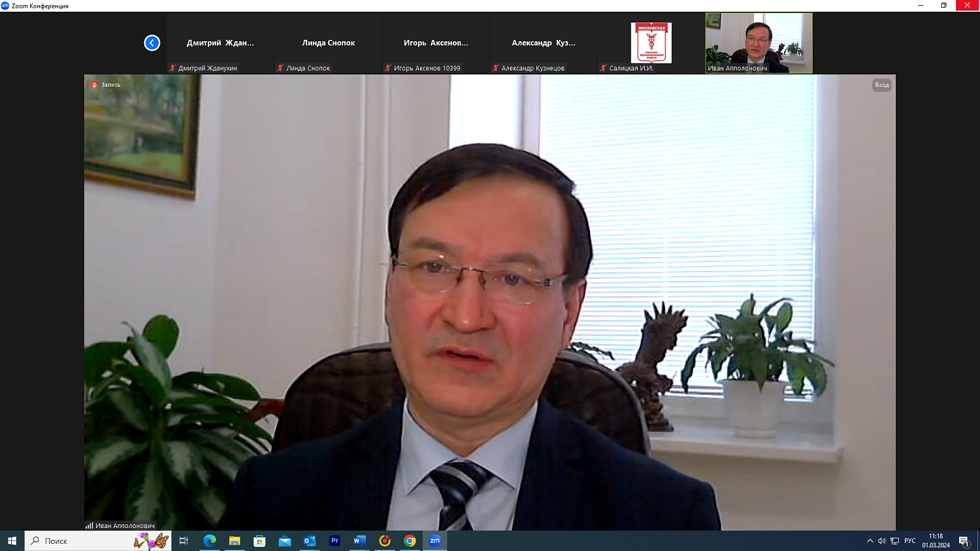Image resolution: width=980 pixels, height=551 pixels.
Task: Click the network signal icon by Иван Апполонович
Action: tap(89, 526)
